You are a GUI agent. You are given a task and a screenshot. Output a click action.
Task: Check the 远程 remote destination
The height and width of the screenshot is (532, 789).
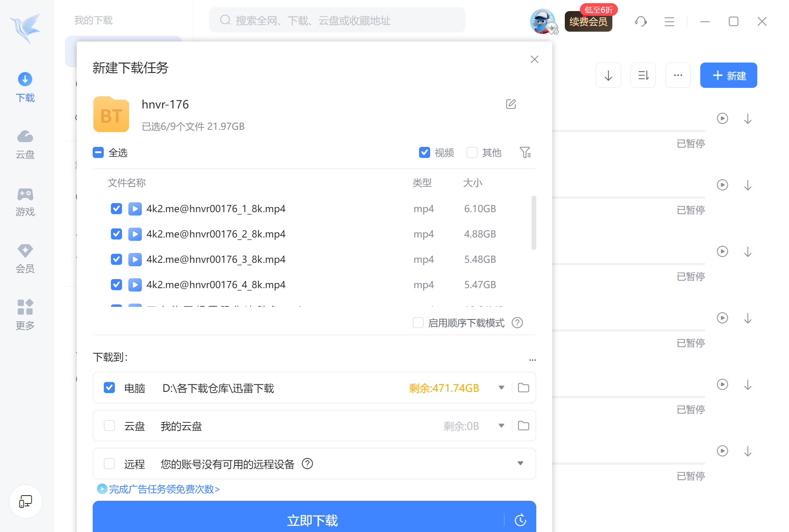pos(109,464)
